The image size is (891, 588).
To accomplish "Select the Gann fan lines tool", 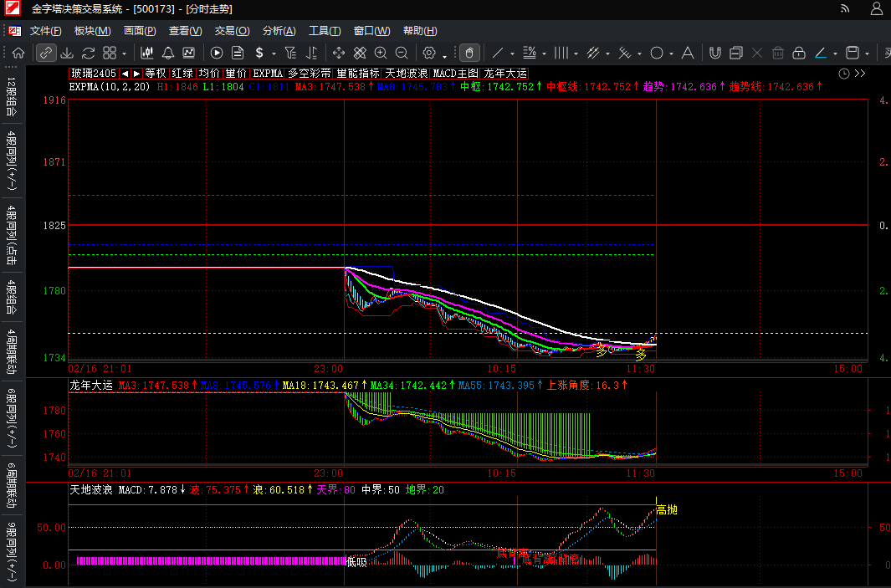I will click(624, 53).
